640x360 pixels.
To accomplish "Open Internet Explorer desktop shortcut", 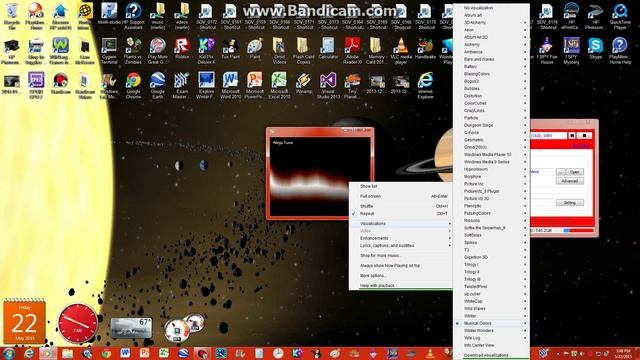I will pyautogui.click(x=425, y=86).
